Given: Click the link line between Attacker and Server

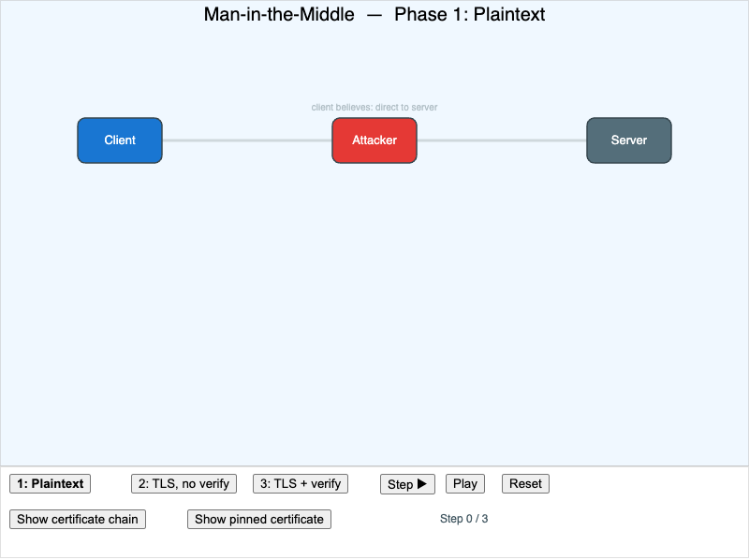Looking at the screenshot, I should [502, 140].
